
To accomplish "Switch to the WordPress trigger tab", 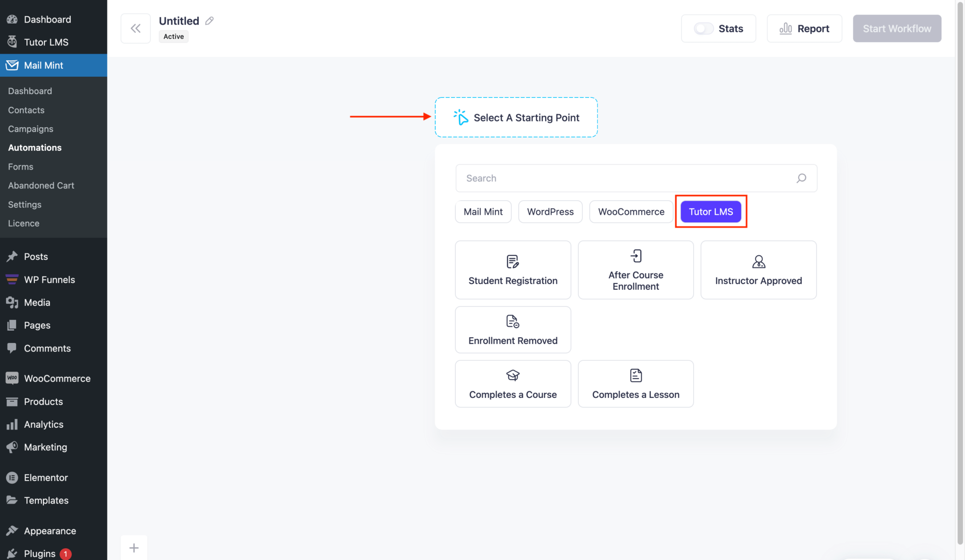I will pos(550,212).
